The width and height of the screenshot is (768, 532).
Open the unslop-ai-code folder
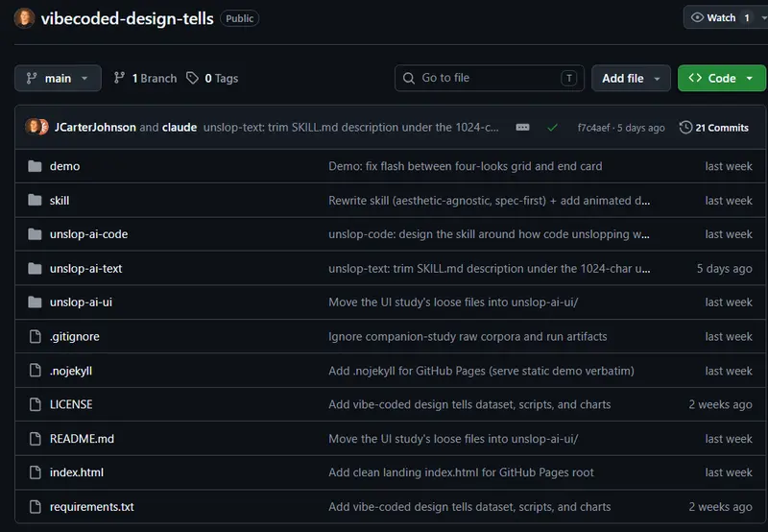click(x=88, y=234)
